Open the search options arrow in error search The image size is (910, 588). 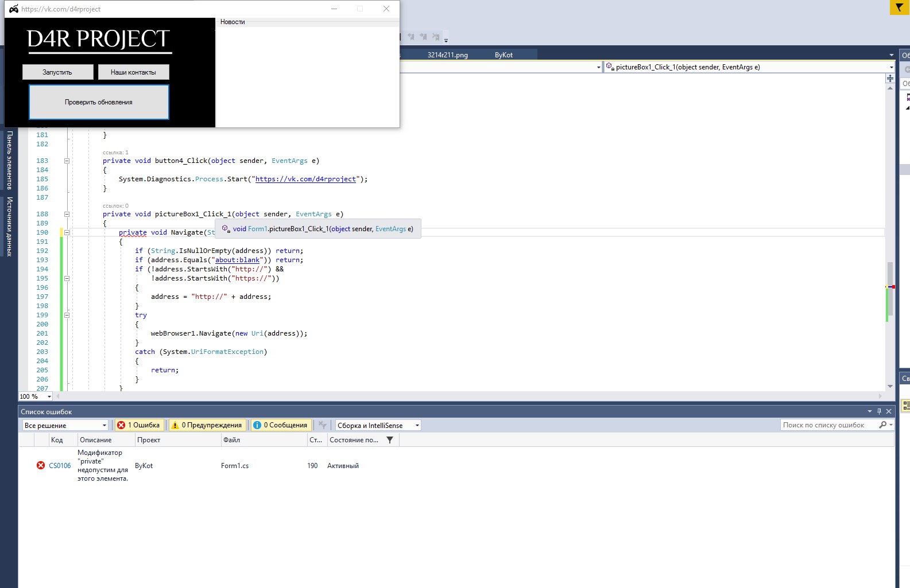(890, 425)
